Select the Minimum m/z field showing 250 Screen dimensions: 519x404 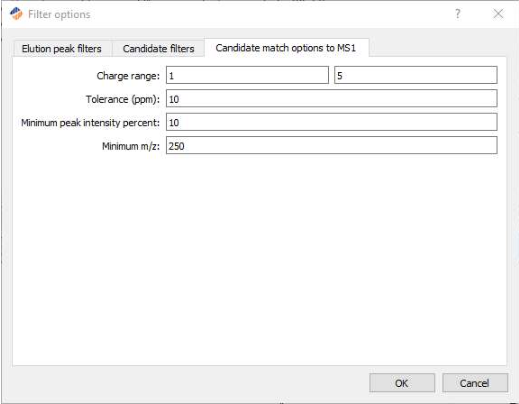[x=332, y=146]
